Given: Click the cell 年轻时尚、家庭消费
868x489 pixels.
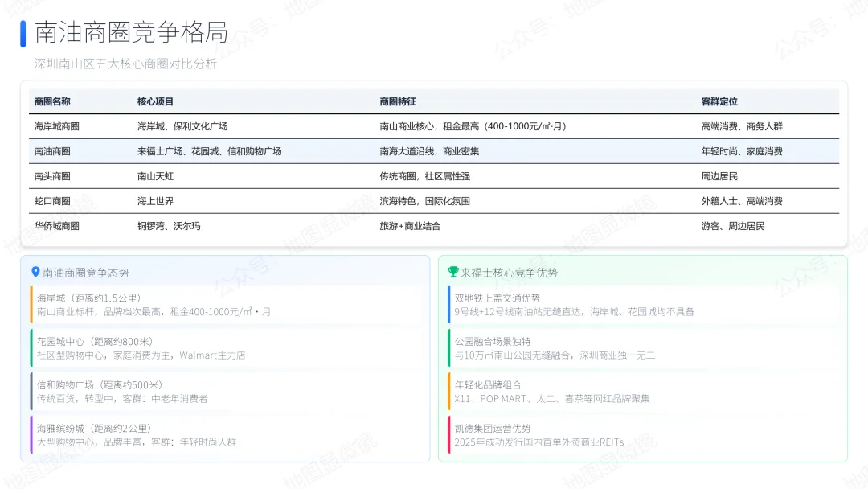Looking at the screenshot, I should 742,151.
